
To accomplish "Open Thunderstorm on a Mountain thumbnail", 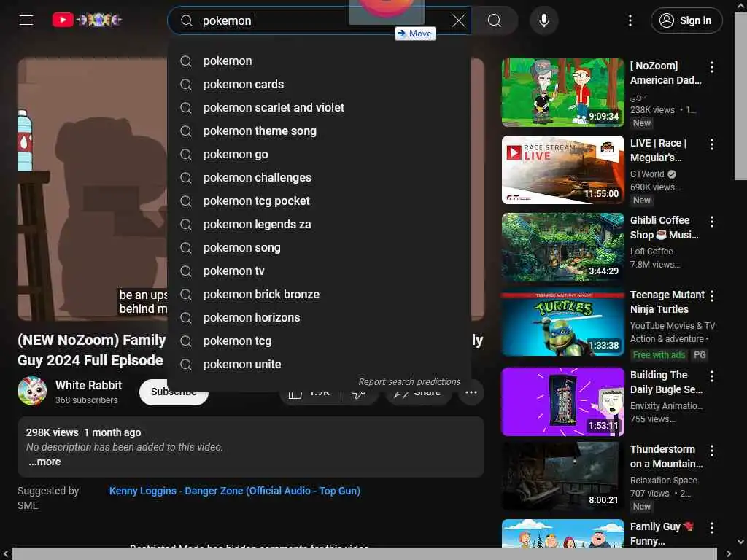I will coord(562,476).
